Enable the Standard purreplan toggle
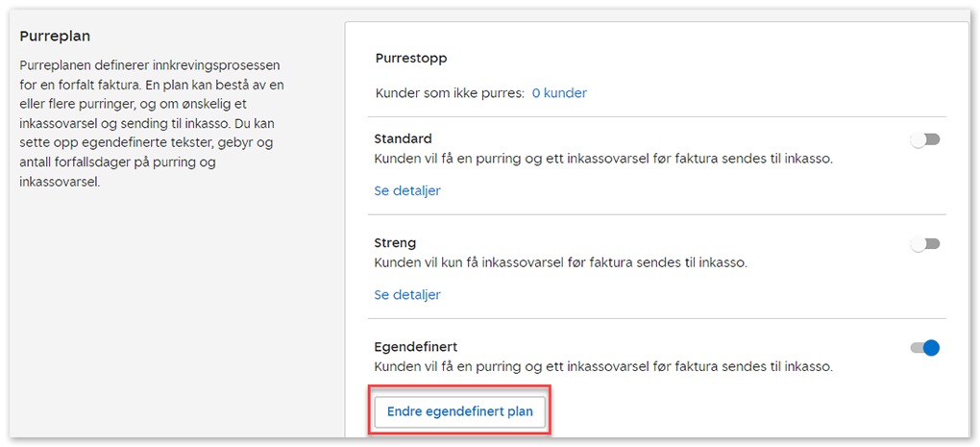The height and width of the screenshot is (447, 980). click(924, 140)
